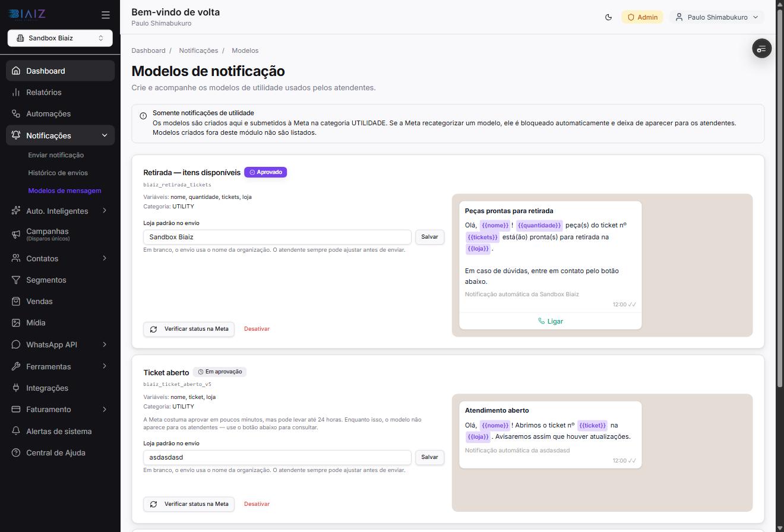Click the BIAIZ logo
Screen dimensions: 784x532
pyautogui.click(x=27, y=14)
